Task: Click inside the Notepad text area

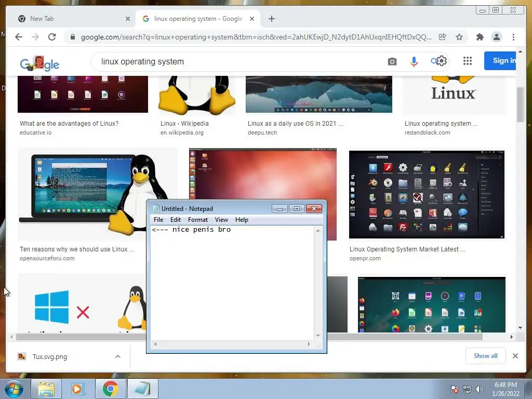Action: 232,283
